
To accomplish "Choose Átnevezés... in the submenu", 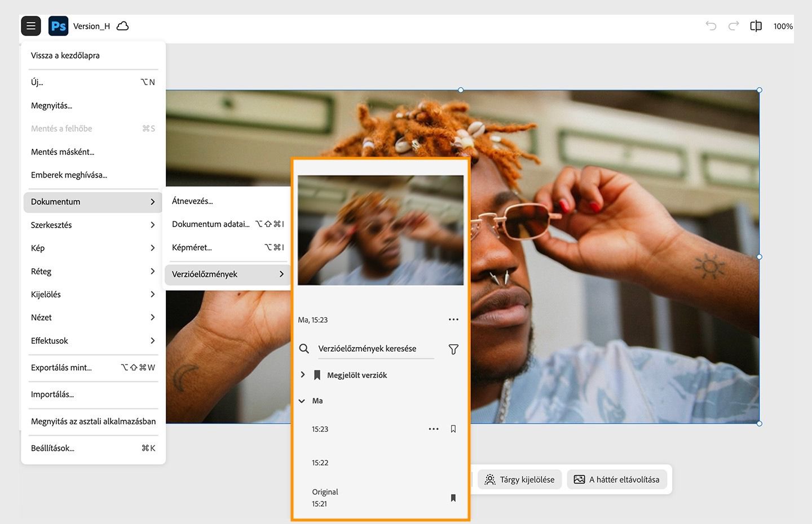I will click(x=228, y=201).
